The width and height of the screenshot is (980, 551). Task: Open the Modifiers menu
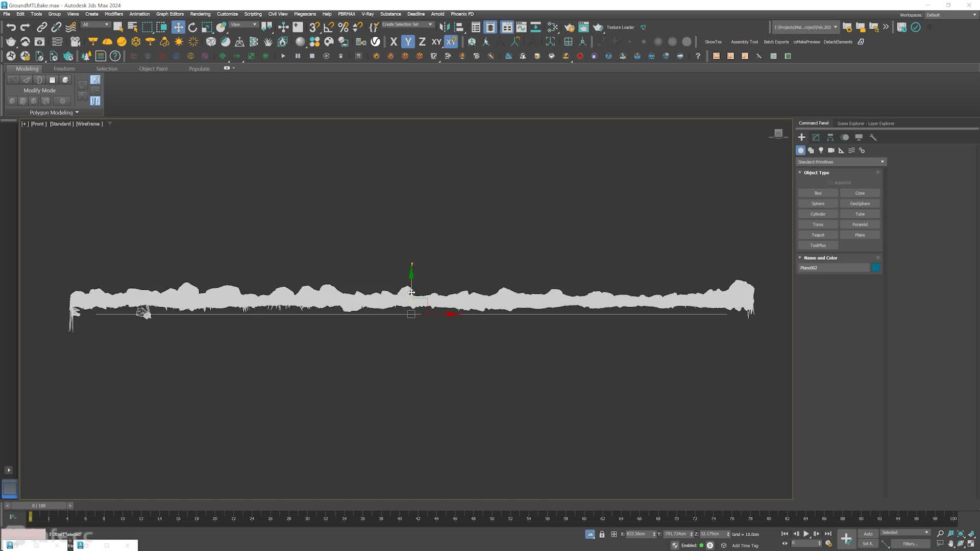(x=114, y=14)
